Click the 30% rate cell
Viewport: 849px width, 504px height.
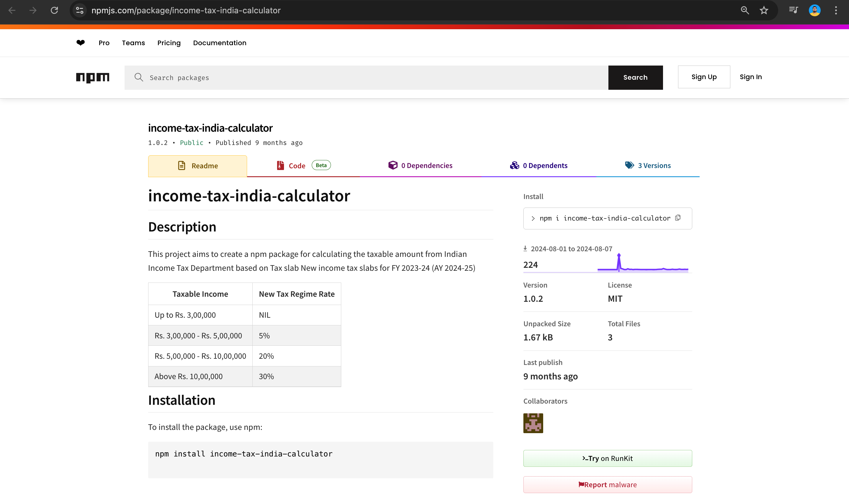click(296, 376)
